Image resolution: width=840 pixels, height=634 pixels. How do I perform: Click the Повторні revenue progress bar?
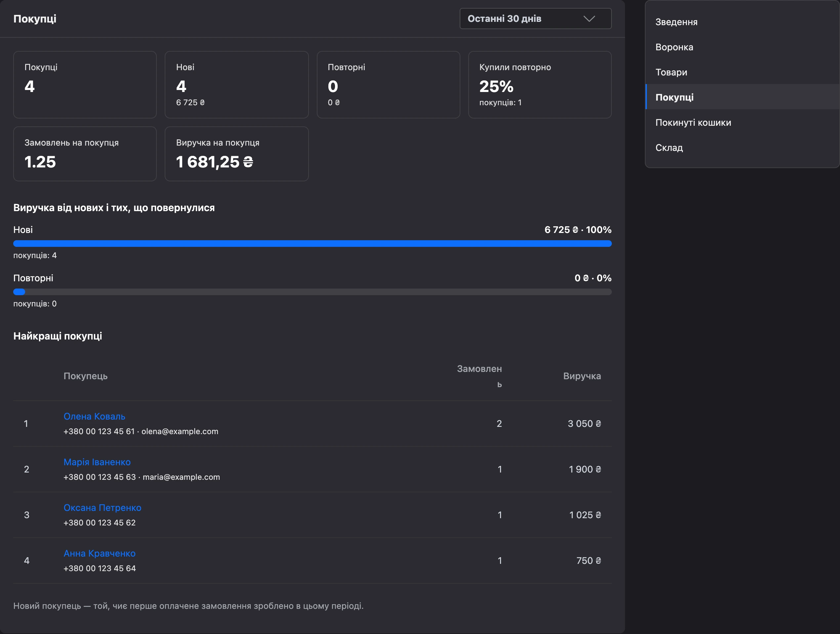(x=312, y=292)
